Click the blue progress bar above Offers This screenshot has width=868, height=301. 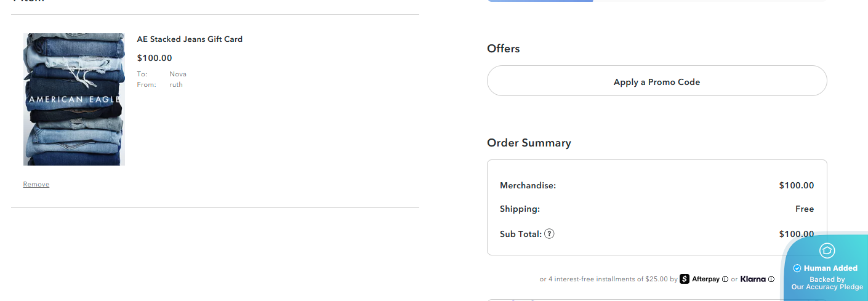tap(540, 1)
